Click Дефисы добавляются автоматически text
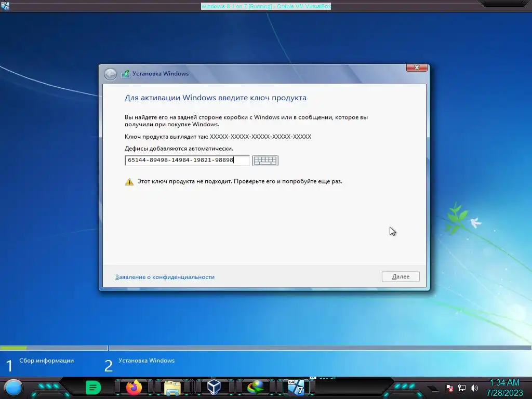Screen dimensions: 532x399 [x=179, y=149]
